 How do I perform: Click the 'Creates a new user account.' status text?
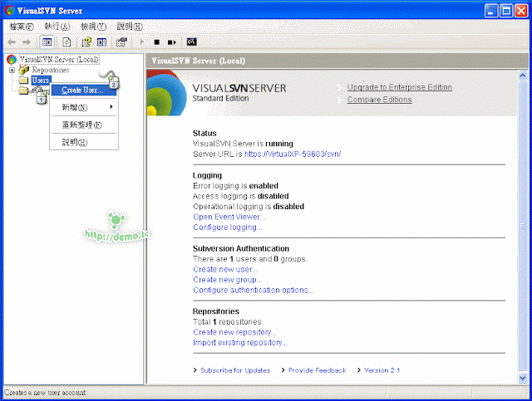tap(46, 393)
